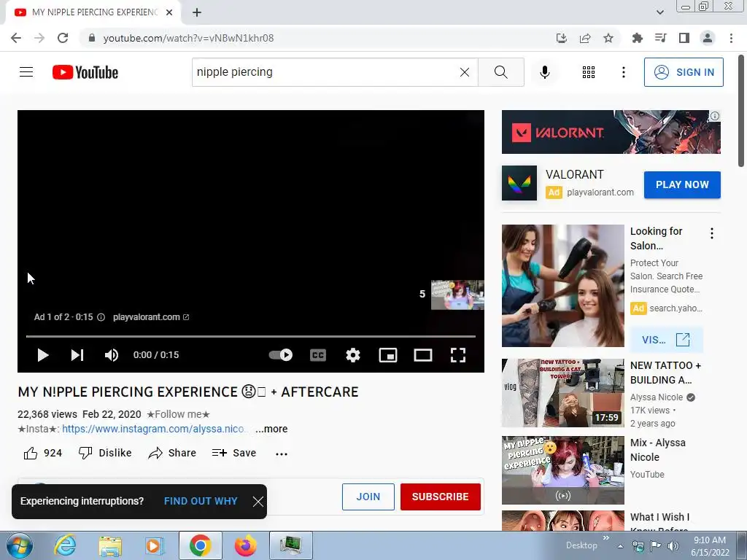Click the JOIN button

click(x=368, y=497)
